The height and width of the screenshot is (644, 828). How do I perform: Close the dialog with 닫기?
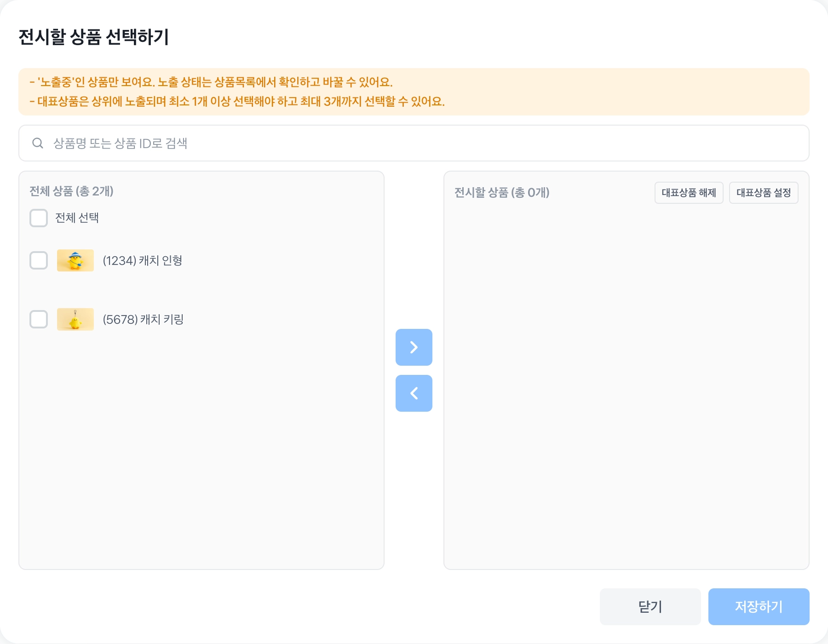click(650, 607)
